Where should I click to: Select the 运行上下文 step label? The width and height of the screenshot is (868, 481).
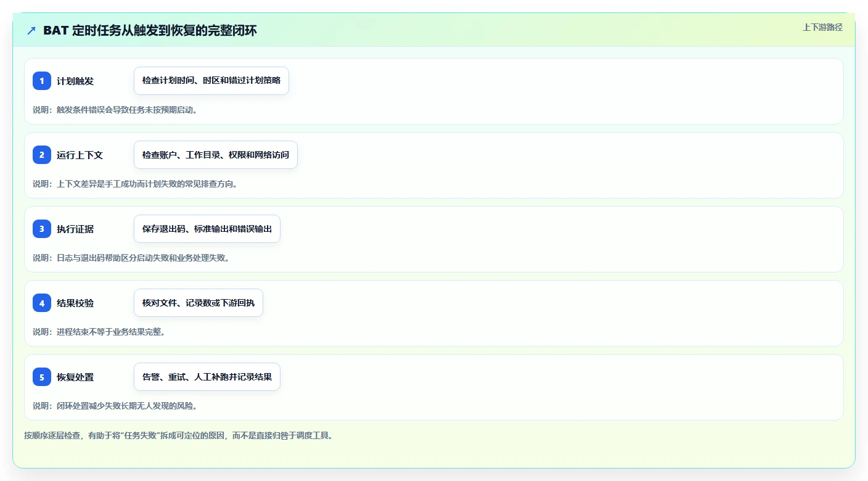[x=80, y=155]
